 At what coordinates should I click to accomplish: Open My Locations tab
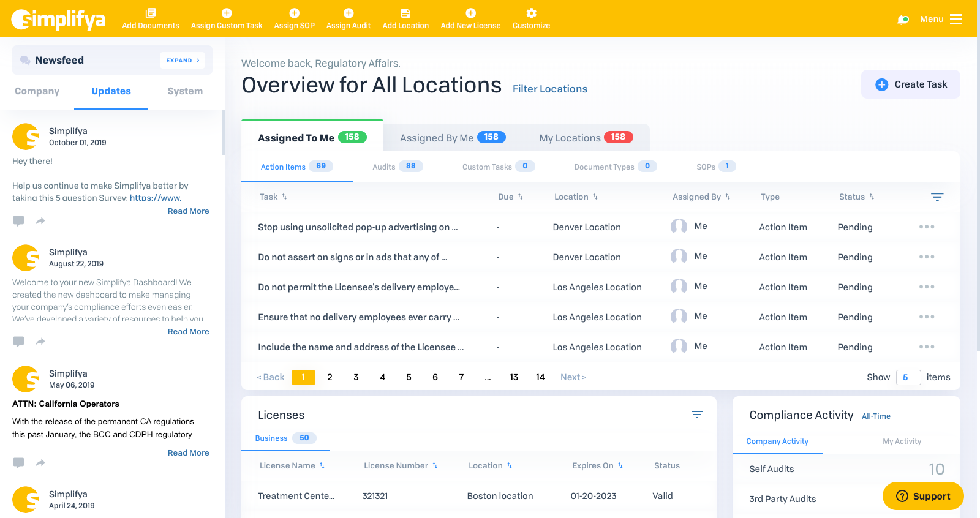pos(586,138)
